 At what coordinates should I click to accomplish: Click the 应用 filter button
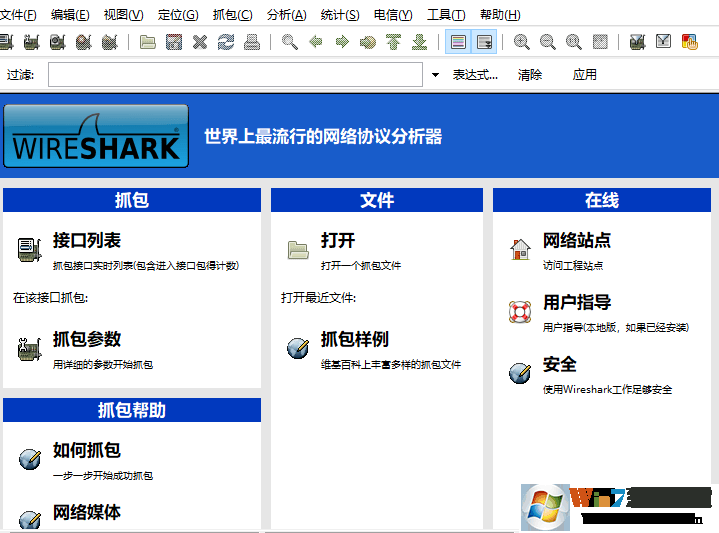[x=584, y=75]
